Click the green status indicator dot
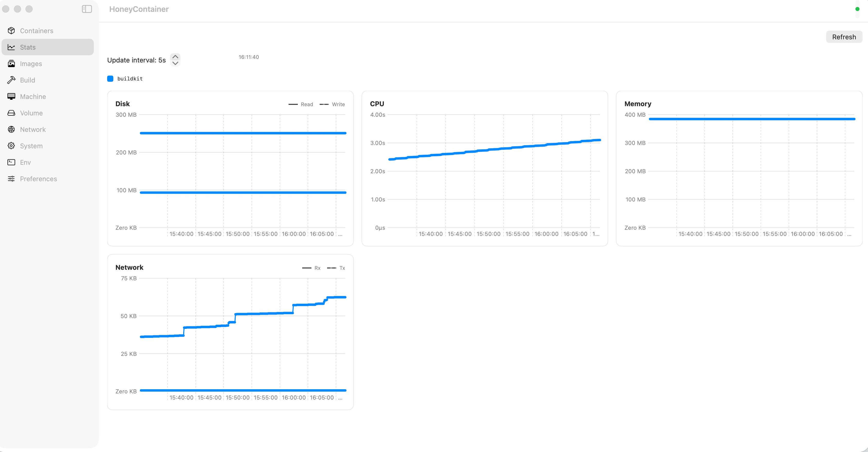 coord(857,9)
